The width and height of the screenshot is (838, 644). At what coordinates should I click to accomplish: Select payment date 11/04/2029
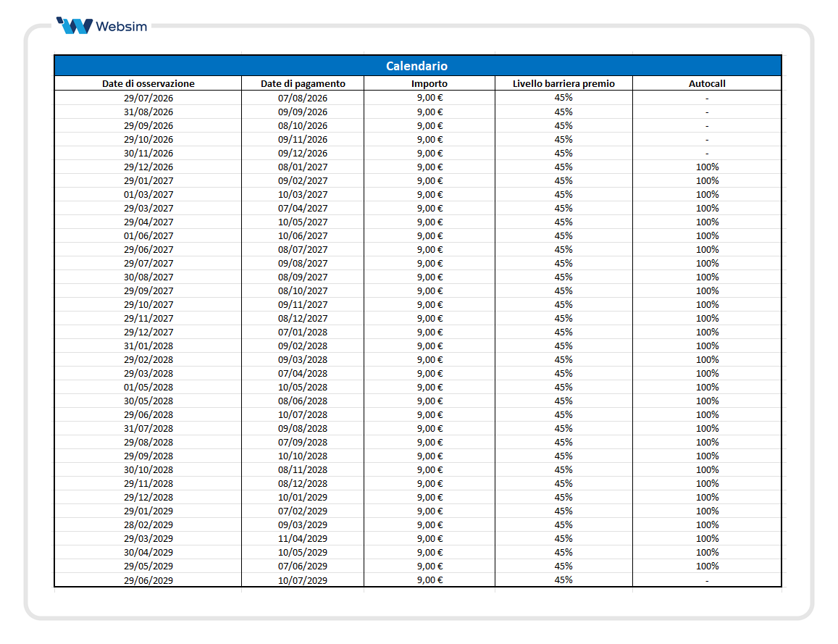pyautogui.click(x=303, y=539)
